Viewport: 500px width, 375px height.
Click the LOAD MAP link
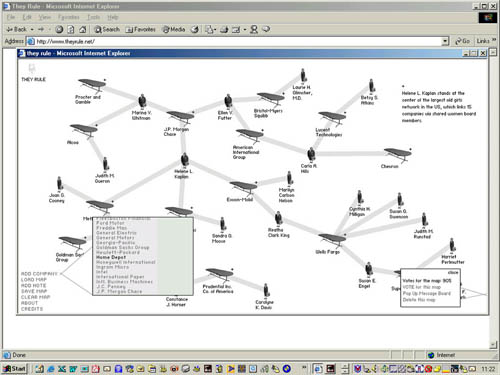(x=34, y=280)
